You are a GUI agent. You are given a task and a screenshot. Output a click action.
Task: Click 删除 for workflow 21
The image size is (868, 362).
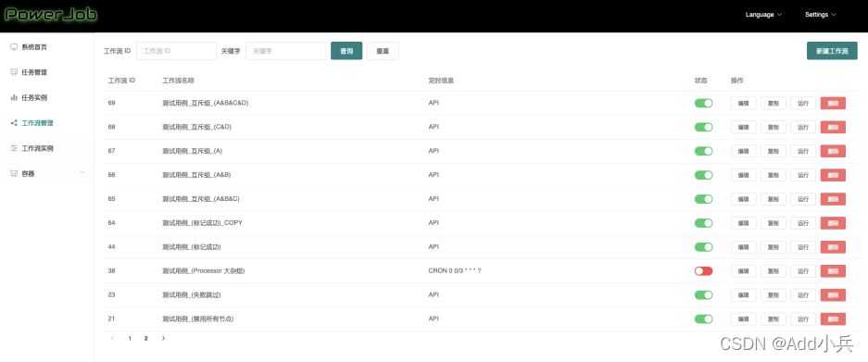pyautogui.click(x=833, y=318)
